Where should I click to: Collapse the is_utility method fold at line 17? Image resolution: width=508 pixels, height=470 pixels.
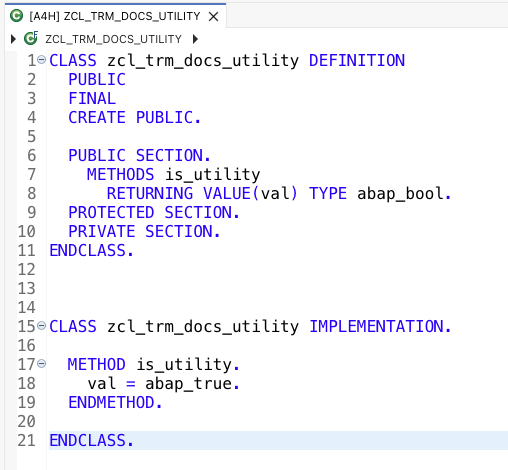pos(42,364)
